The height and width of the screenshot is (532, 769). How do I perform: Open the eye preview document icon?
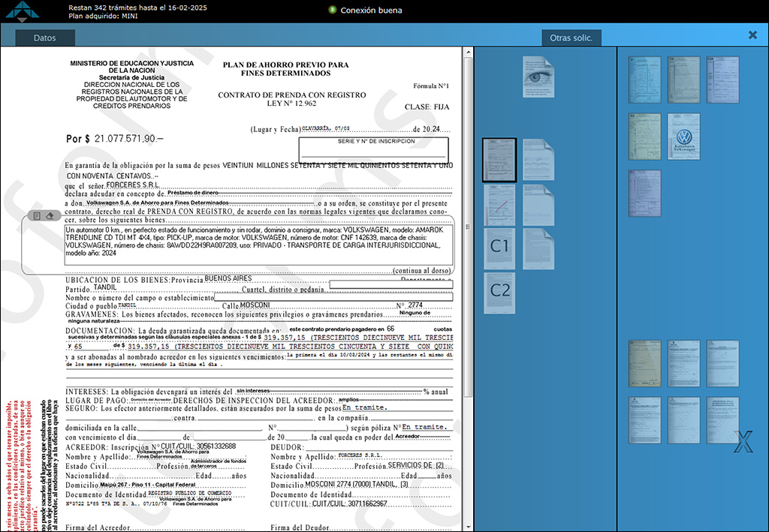pos(538,77)
